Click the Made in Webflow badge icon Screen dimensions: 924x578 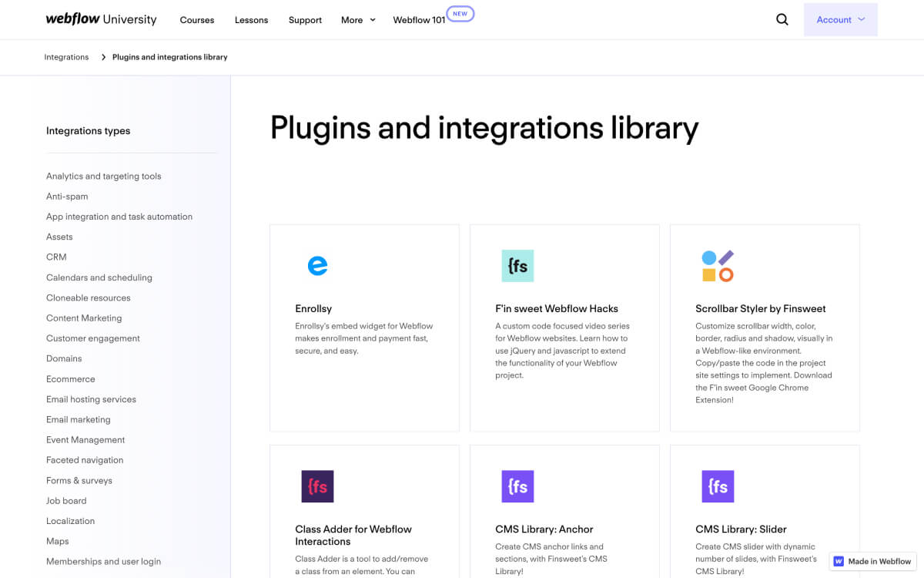pyautogui.click(x=840, y=561)
